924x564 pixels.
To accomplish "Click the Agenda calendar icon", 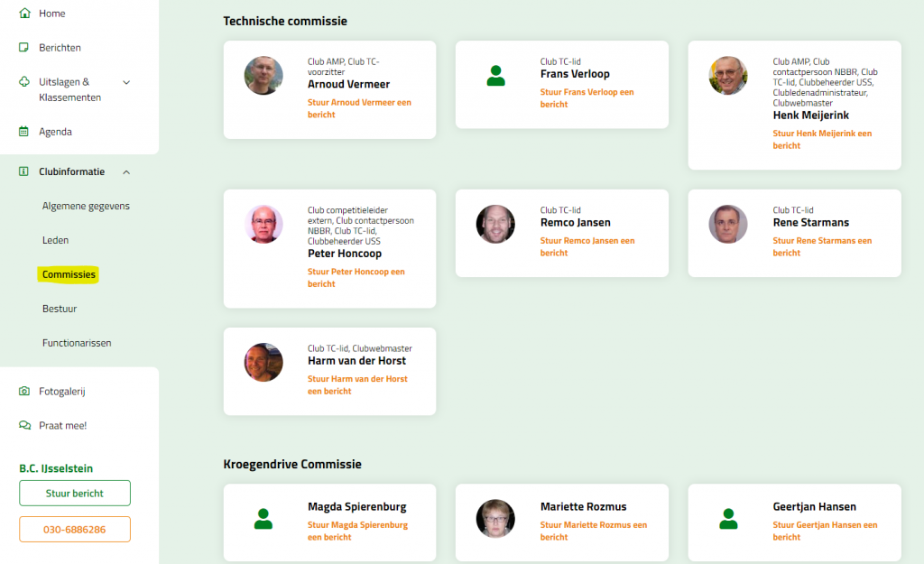I will coord(24,131).
